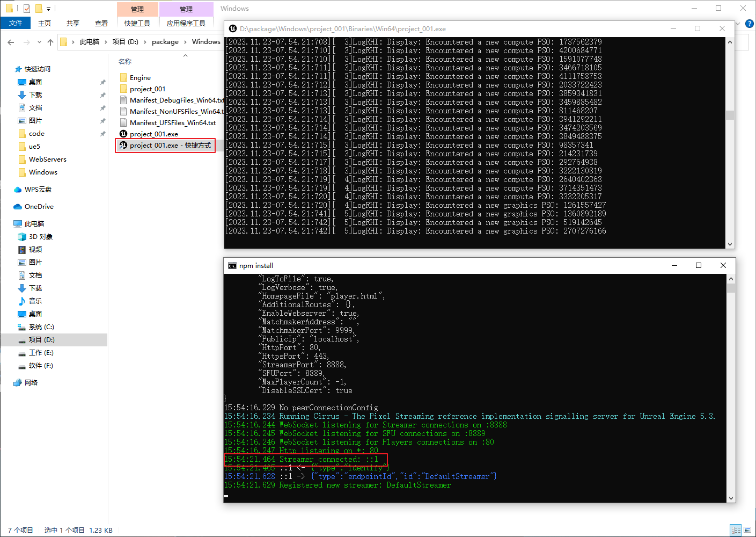Open OneDrive in the sidebar
The image size is (756, 537).
[39, 207]
